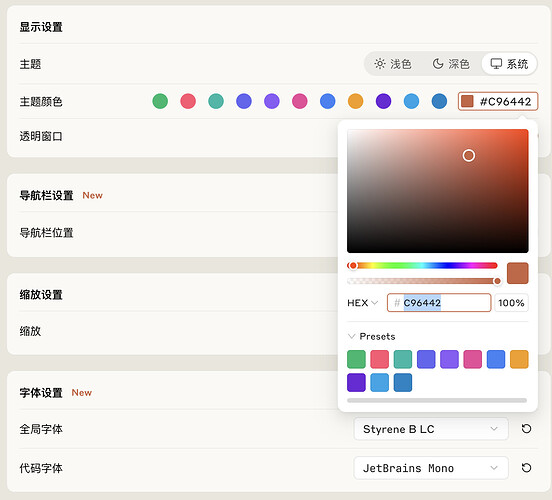Choose the green theme color circle
The height and width of the screenshot is (500, 552).
[160, 101]
